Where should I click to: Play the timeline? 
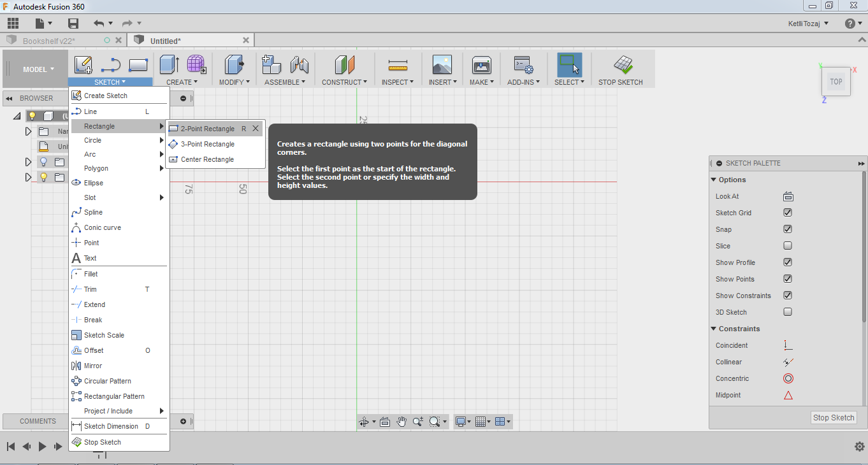pos(42,447)
